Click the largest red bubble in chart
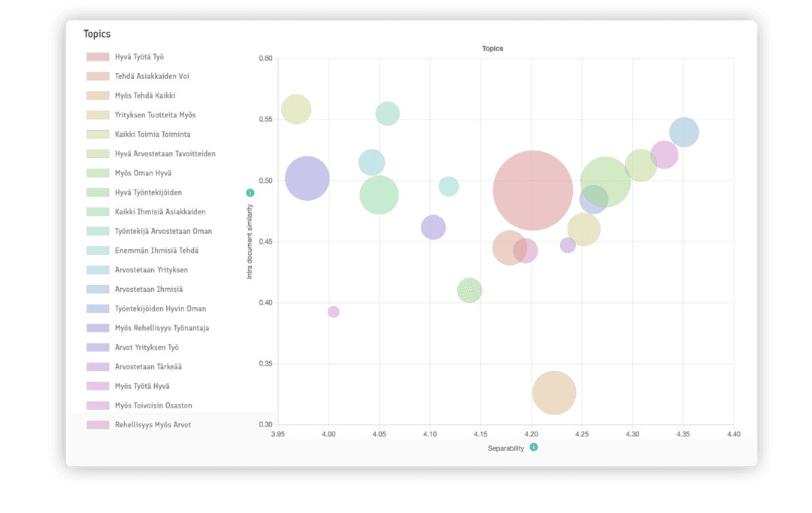This screenshot has height=513, width=812. [x=533, y=190]
